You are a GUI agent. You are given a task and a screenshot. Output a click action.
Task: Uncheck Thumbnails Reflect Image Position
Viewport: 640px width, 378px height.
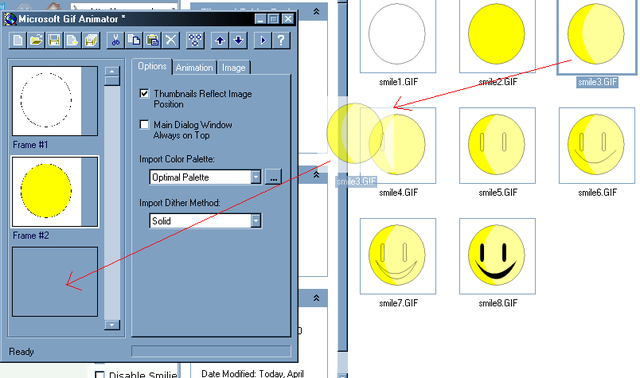[x=144, y=93]
